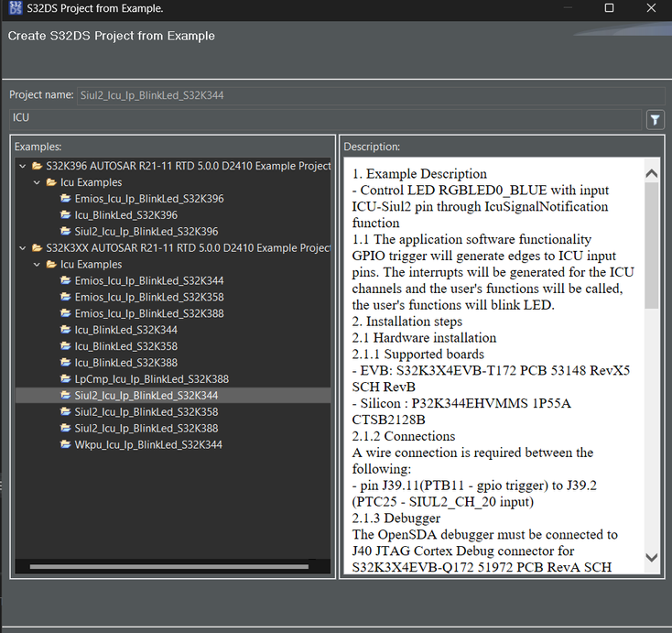Click folder icon of Icu_BlinkLed_S32K396
Image resolution: width=672 pixels, height=633 pixels.
66,215
